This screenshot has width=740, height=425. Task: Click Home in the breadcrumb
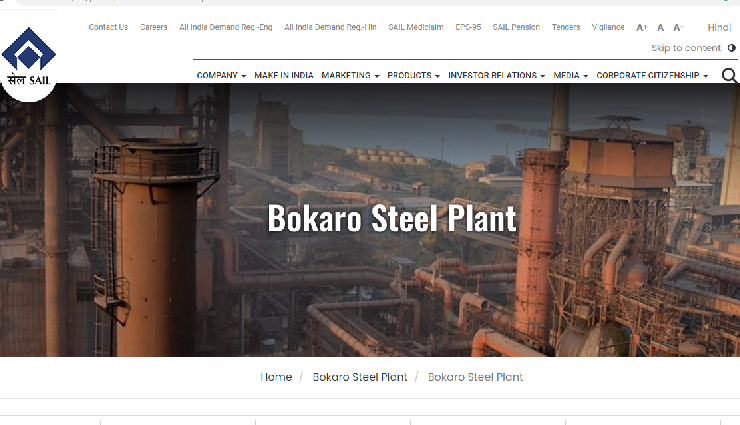coord(276,377)
